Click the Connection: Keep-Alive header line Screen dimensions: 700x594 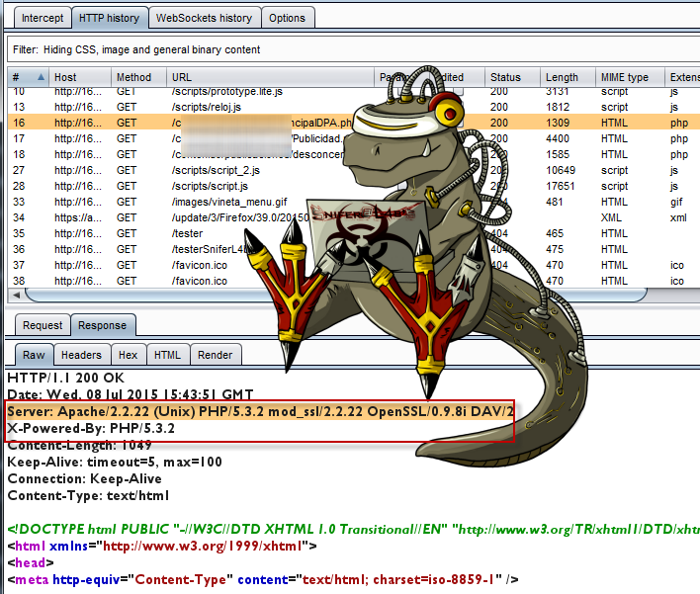coord(84,479)
